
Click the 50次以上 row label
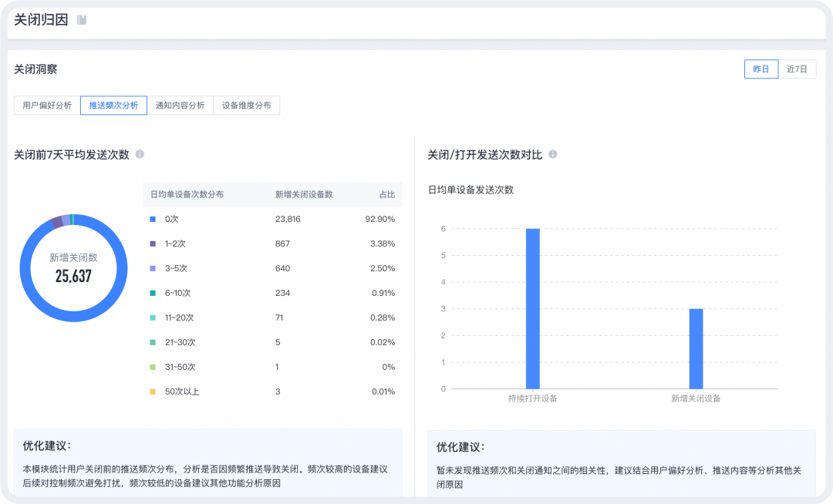coord(182,391)
